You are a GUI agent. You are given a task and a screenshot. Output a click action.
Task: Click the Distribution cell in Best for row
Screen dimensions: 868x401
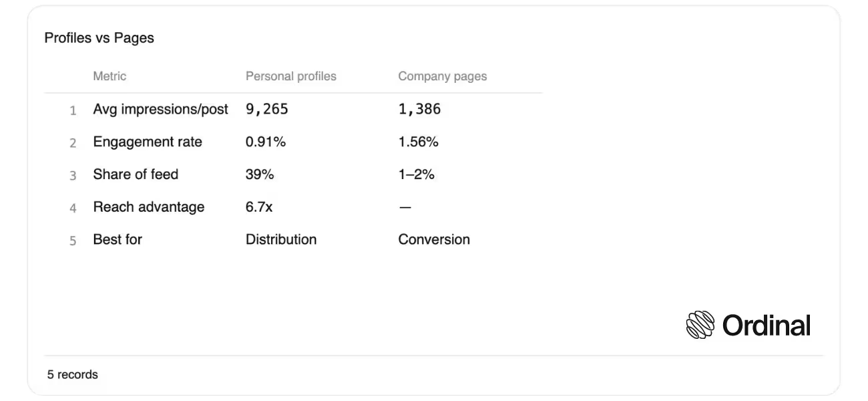281,239
